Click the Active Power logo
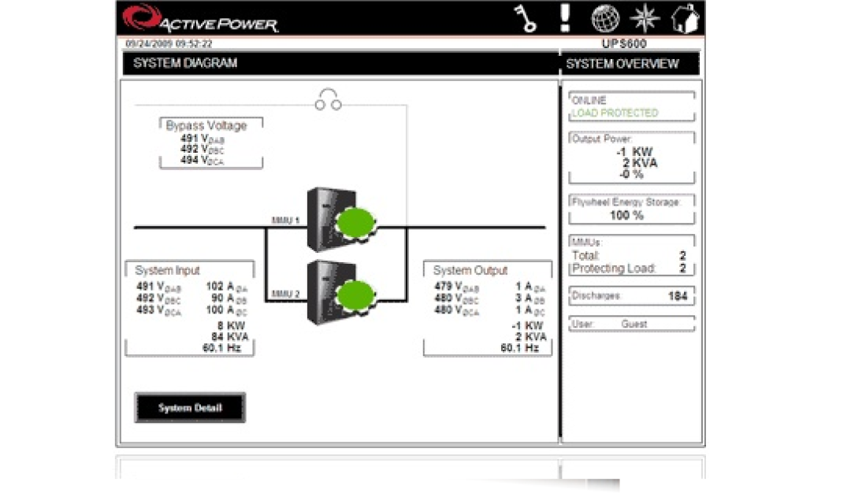 [201, 19]
